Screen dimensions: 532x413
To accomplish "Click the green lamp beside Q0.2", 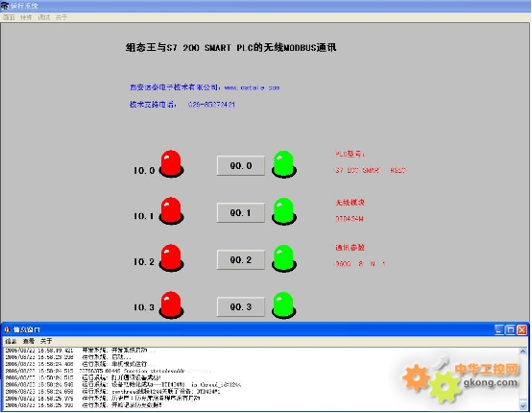I will [x=284, y=258].
